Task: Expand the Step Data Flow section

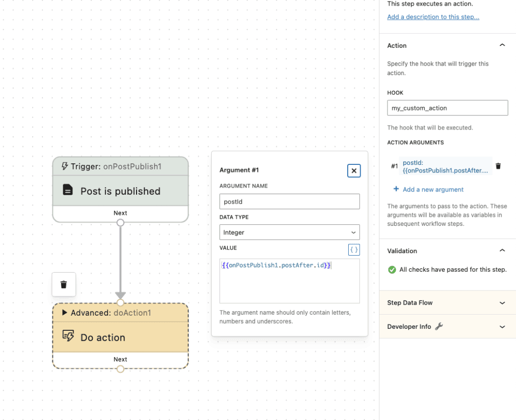Action: coord(502,303)
